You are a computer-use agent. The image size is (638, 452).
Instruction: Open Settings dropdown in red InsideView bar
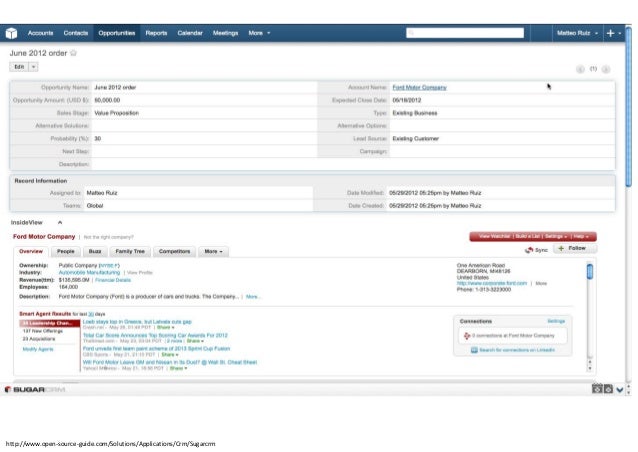(556, 236)
